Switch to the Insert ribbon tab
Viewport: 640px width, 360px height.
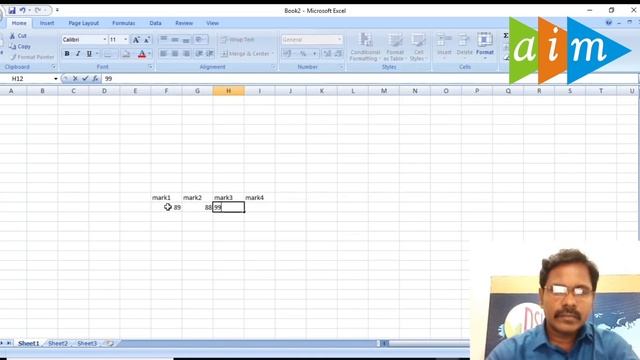(x=47, y=23)
